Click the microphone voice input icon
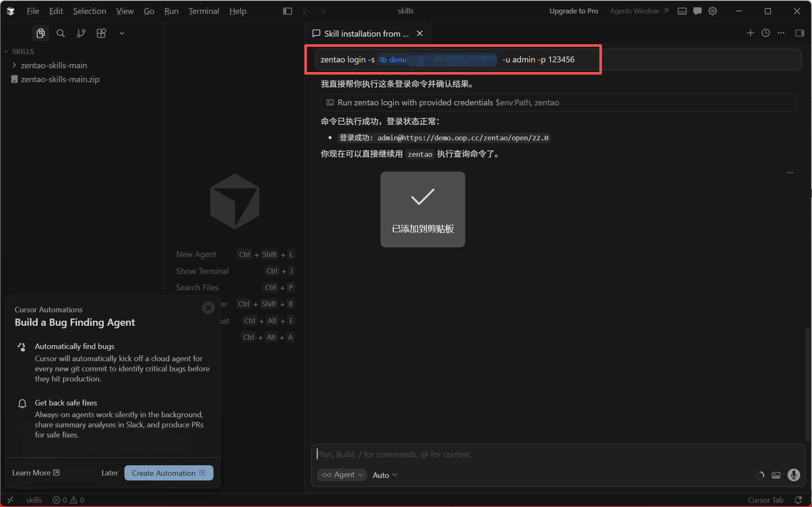Screen dimensions: 812x507 click(793, 475)
